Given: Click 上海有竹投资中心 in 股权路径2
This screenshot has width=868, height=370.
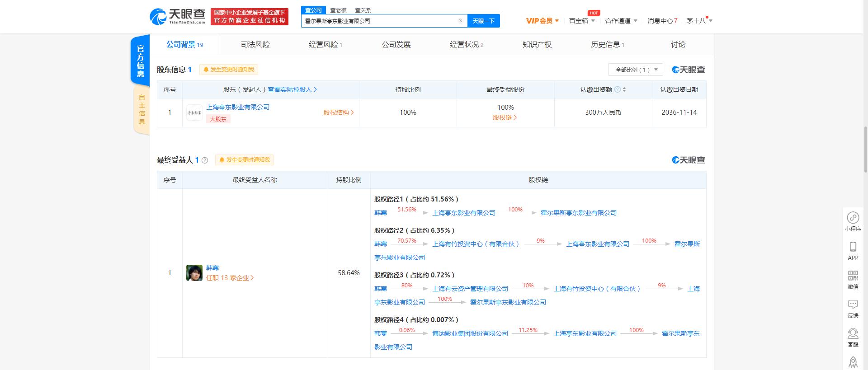Looking at the screenshot, I should click(476, 244).
